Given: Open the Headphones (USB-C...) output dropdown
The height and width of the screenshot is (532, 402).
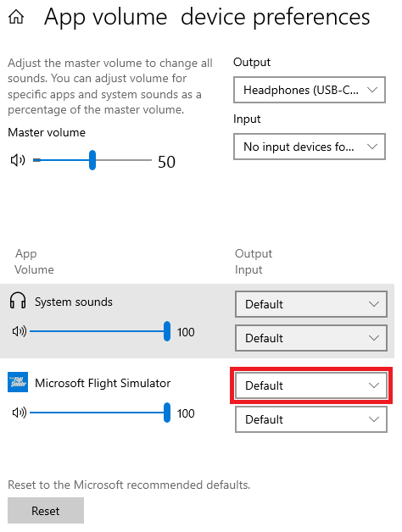Looking at the screenshot, I should [x=310, y=90].
